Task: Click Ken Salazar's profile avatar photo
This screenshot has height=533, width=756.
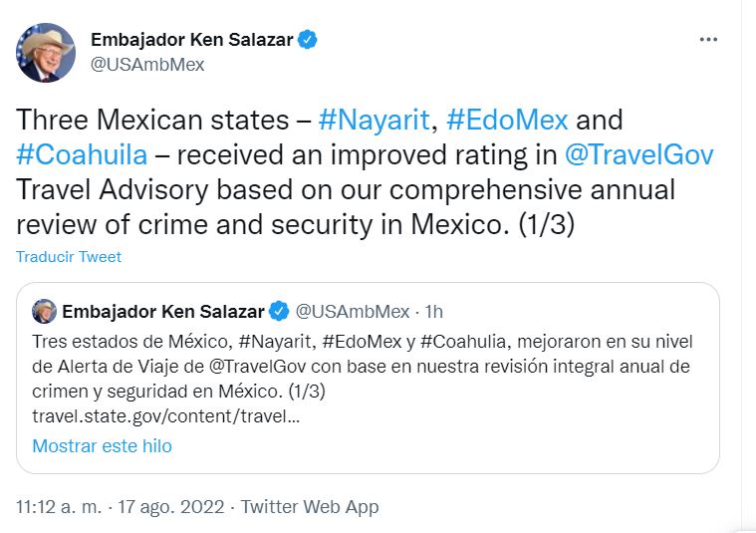Action: coord(45,52)
